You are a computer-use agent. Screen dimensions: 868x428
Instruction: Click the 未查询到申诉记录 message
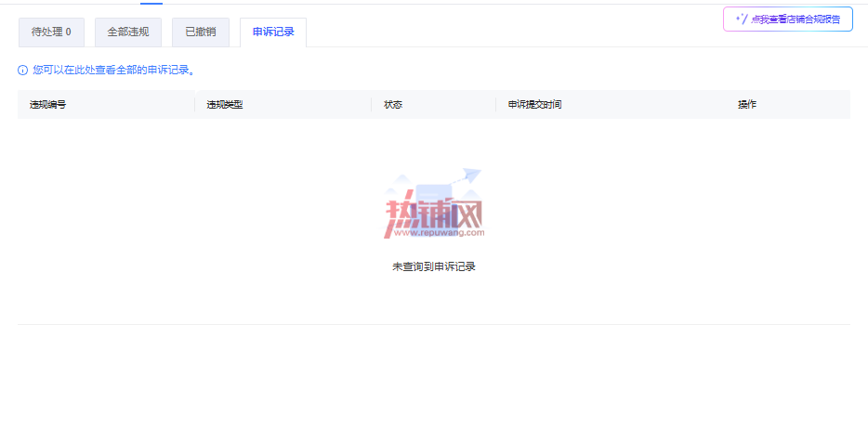pos(434,266)
